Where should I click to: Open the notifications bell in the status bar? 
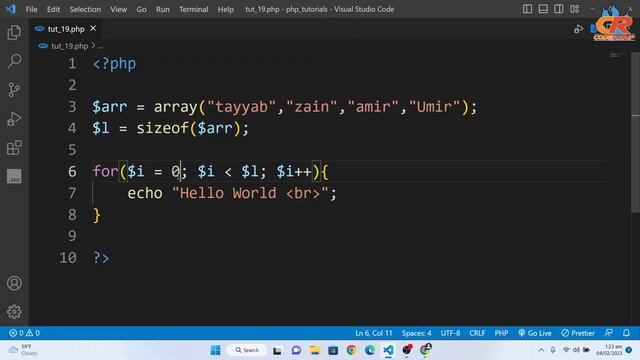(626, 333)
